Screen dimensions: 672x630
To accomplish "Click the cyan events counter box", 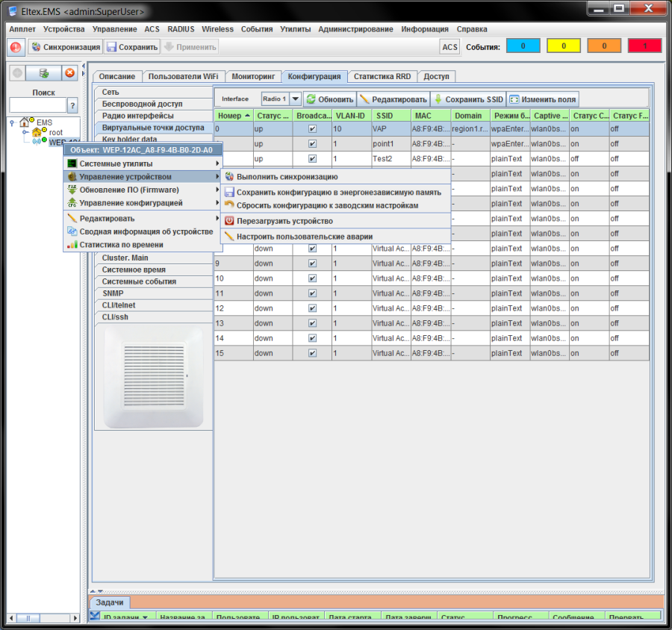I will point(523,46).
